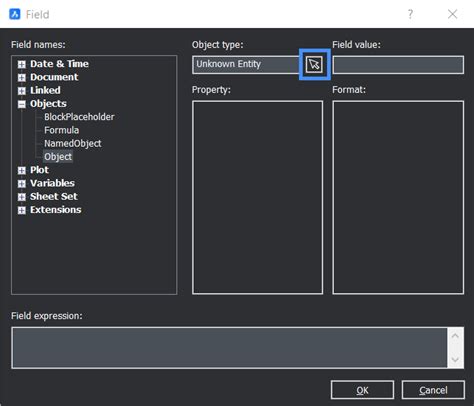Viewport: 474px width, 406px height.
Task: Expand the Variables category
Action: 22,184
